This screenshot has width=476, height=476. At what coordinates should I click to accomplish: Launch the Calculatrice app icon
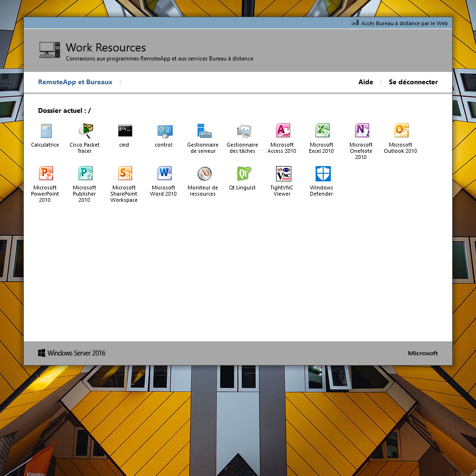[x=46, y=131]
